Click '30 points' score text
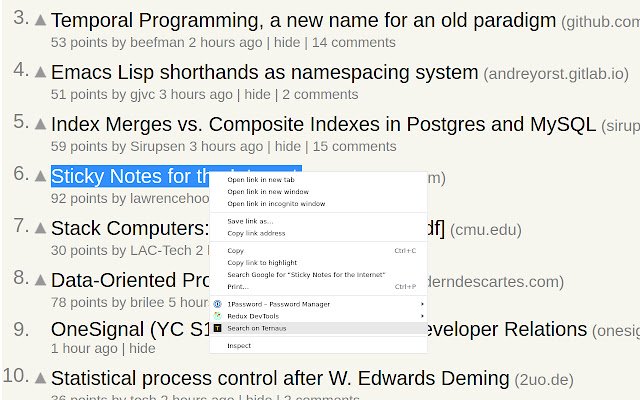Image resolution: width=640 pixels, height=400 pixels. pyautogui.click(x=79, y=250)
